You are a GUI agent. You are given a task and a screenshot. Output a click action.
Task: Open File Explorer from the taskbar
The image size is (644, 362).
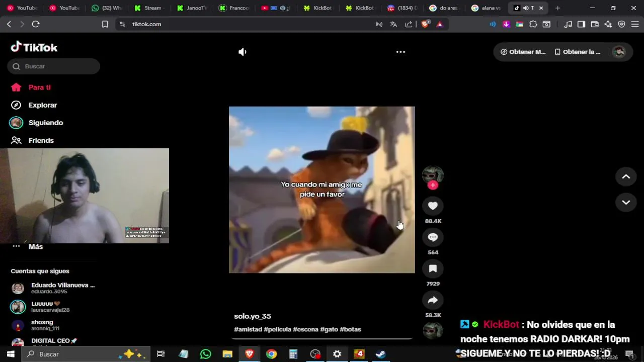tap(227, 354)
